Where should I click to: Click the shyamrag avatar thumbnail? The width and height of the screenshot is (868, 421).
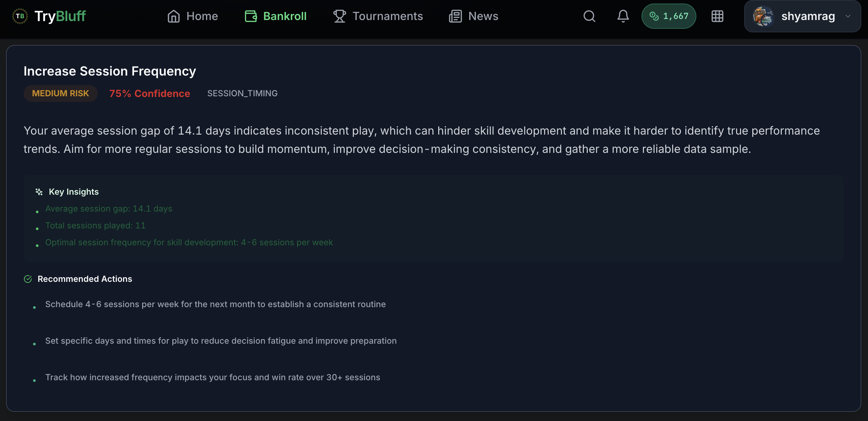764,16
